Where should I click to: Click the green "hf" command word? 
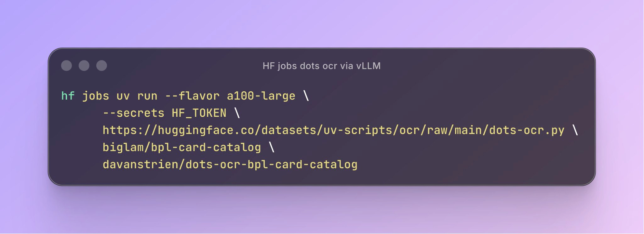68,96
